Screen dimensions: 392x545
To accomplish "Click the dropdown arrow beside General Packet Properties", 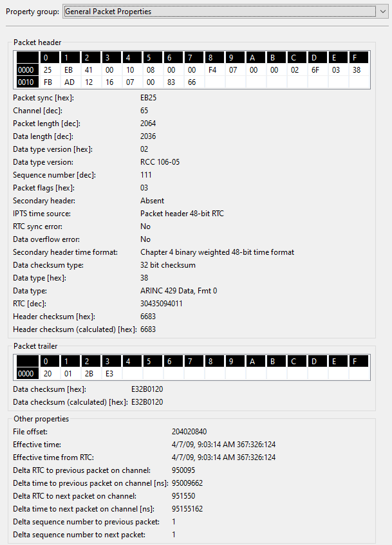I will click(384, 11).
